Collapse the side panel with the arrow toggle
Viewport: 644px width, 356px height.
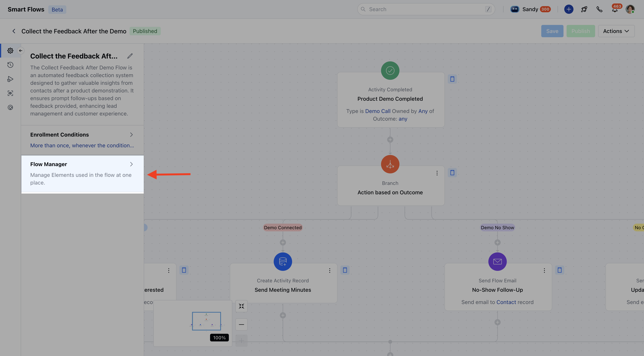(x=21, y=50)
